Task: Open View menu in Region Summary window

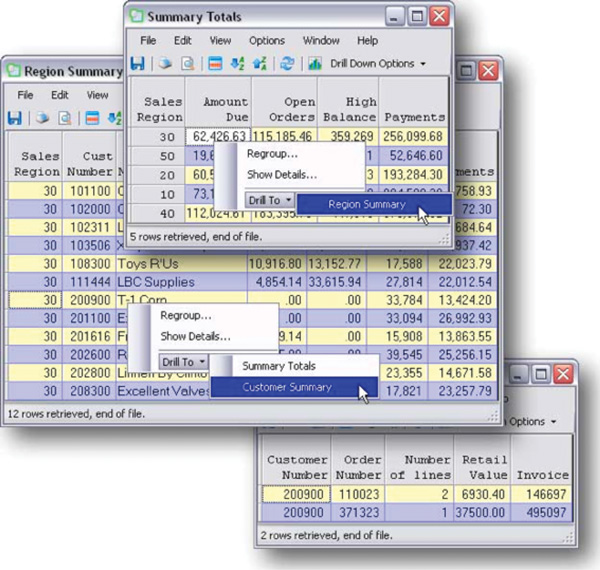Action: click(x=97, y=95)
